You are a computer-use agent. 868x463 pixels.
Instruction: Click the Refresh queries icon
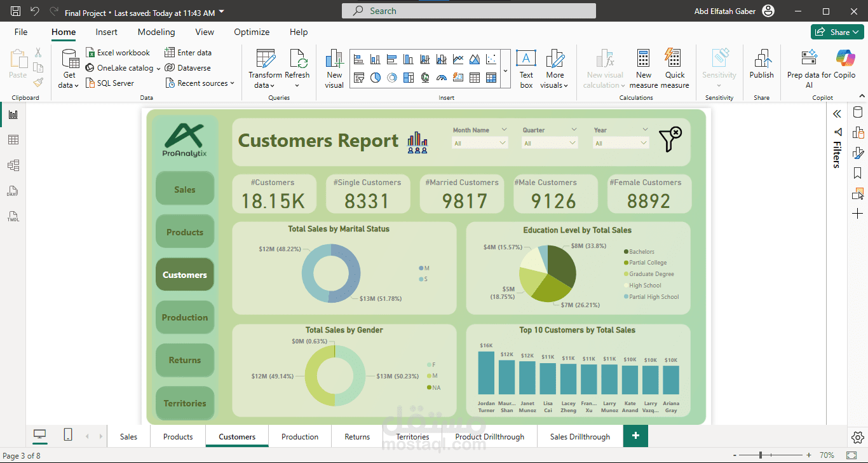[x=297, y=59]
